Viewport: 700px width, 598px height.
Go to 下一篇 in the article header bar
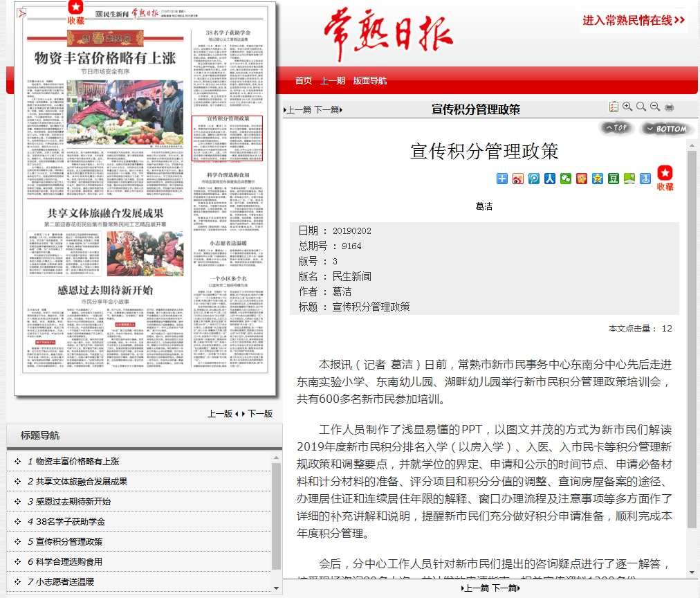(x=328, y=110)
